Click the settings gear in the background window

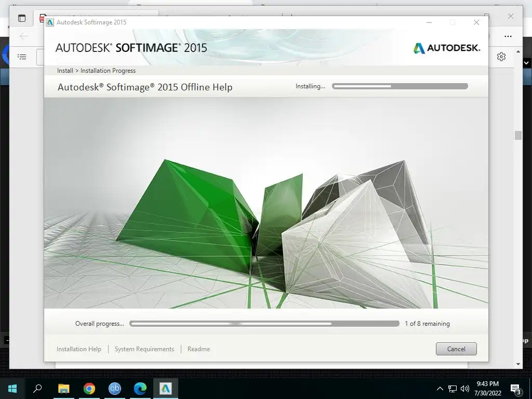(501, 57)
